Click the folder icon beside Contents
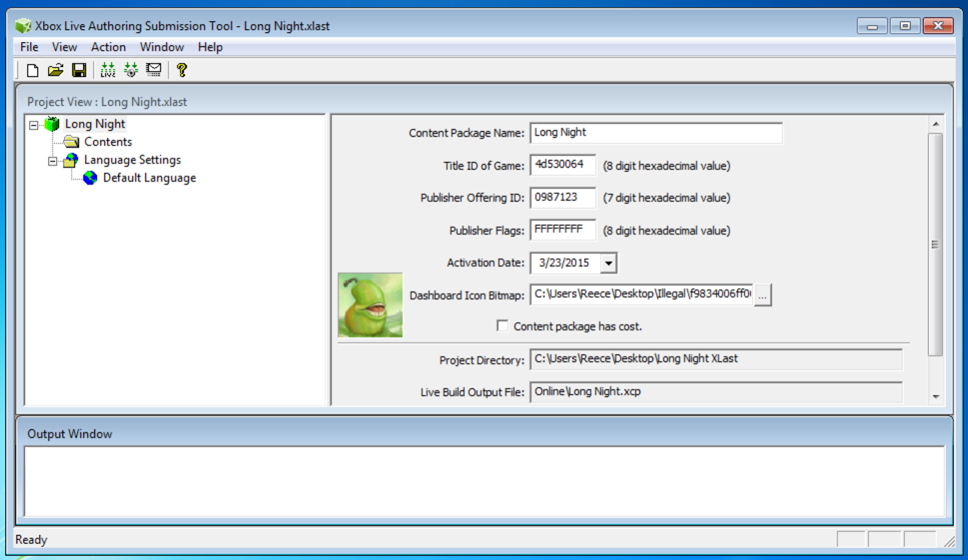Image resolution: width=968 pixels, height=560 pixels. coord(72,142)
